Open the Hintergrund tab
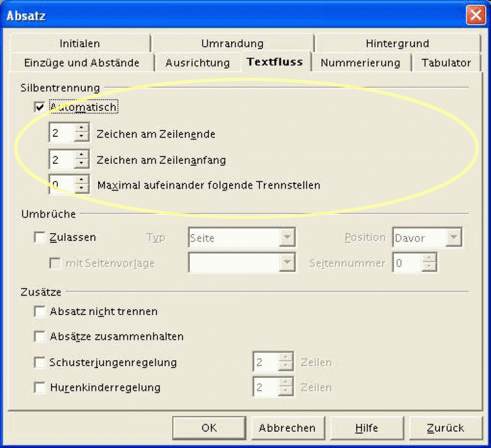 pos(397,43)
